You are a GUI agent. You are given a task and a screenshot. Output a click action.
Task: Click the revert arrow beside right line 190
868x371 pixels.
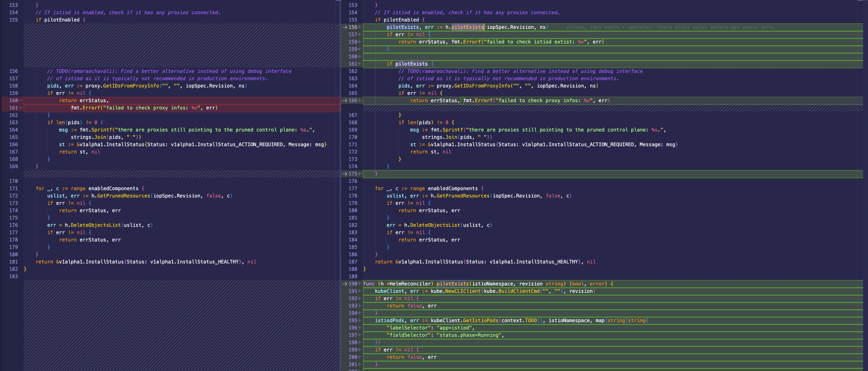click(x=344, y=284)
